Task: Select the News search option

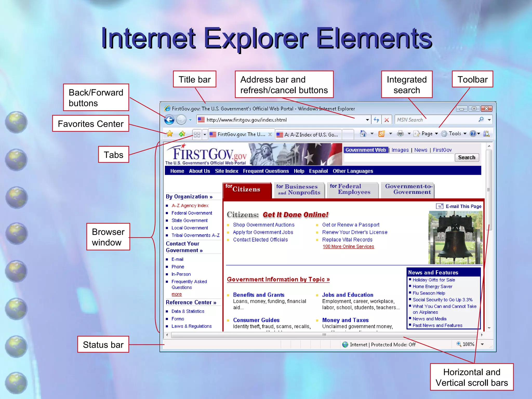Action: coord(421,150)
